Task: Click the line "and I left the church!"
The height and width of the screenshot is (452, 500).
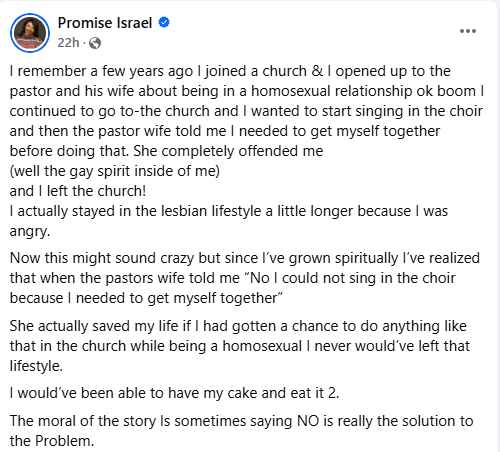Action: click(78, 191)
